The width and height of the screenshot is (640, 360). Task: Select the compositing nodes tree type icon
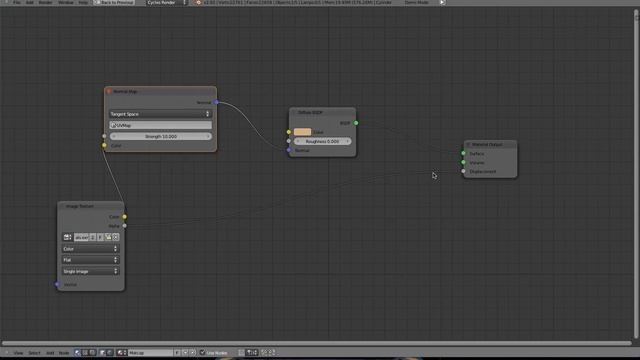85,353
